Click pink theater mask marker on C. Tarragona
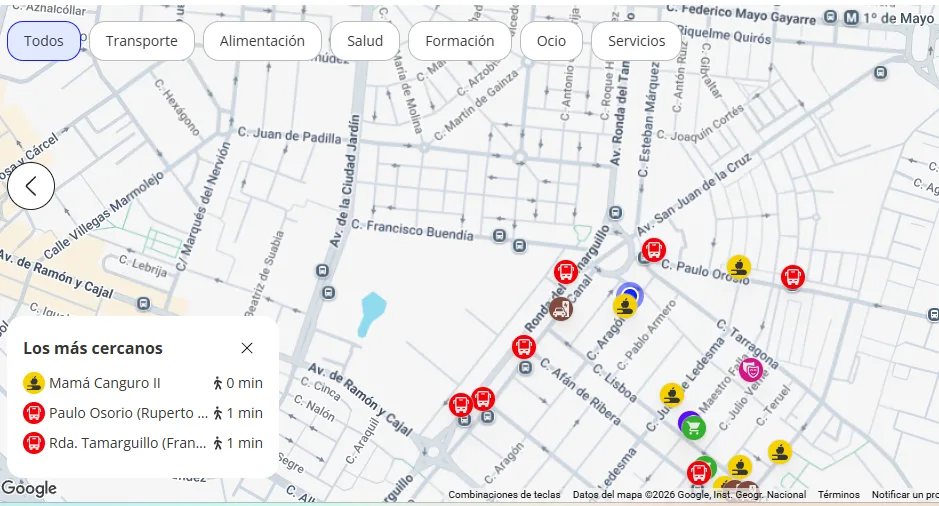This screenshot has width=939, height=506. coord(750,370)
